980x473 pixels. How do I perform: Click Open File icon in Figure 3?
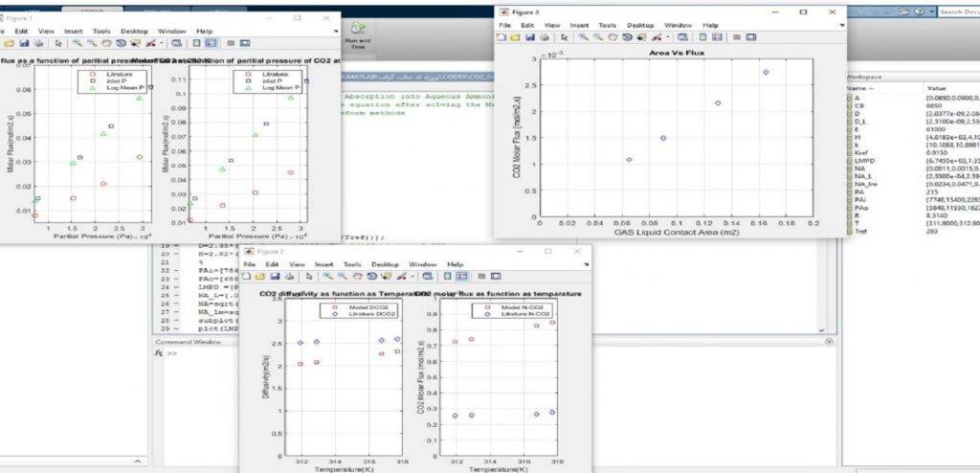pyautogui.click(x=515, y=37)
